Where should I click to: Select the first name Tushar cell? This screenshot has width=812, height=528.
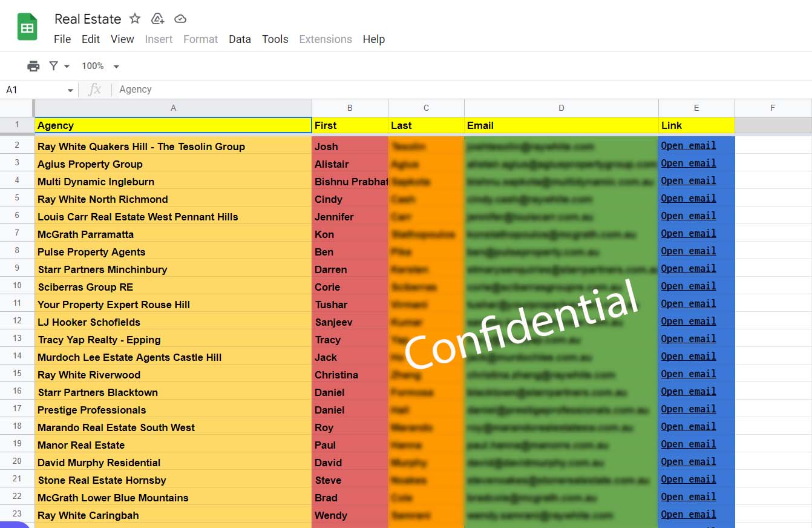click(x=350, y=305)
